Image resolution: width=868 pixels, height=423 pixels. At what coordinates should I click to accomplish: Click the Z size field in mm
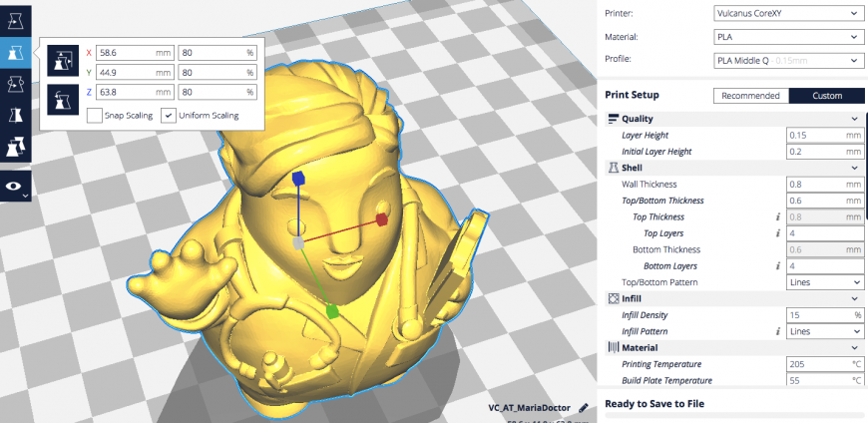tap(135, 92)
